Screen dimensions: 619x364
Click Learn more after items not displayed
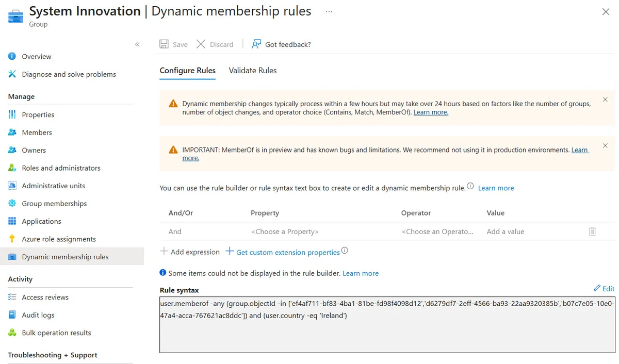pos(361,273)
